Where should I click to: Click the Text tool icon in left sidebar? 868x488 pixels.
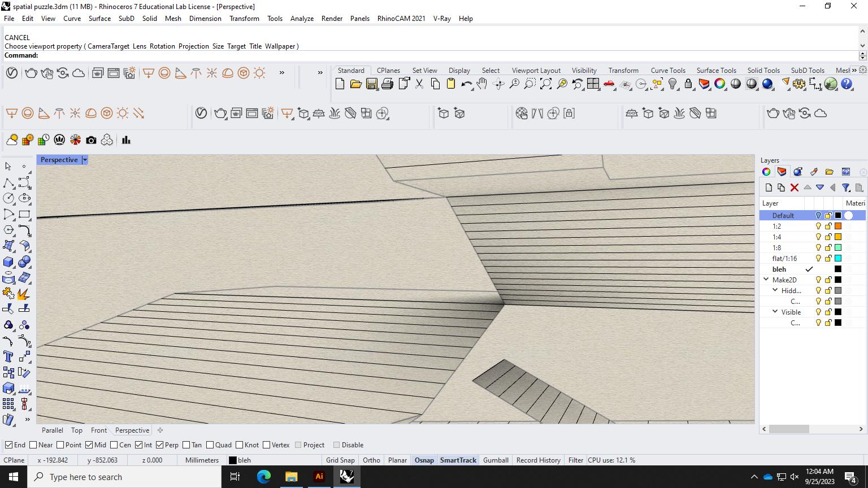tap(8, 356)
